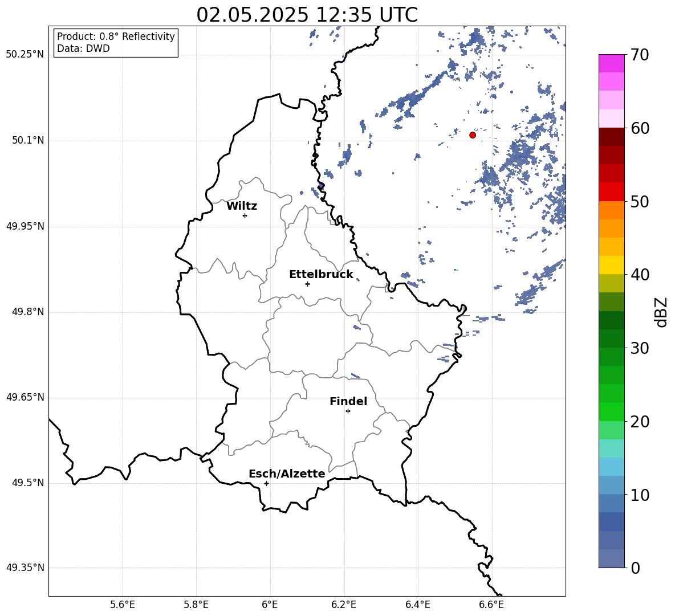Click the colorbar tick label 30
The width and height of the screenshot is (675, 616).
pos(639,348)
